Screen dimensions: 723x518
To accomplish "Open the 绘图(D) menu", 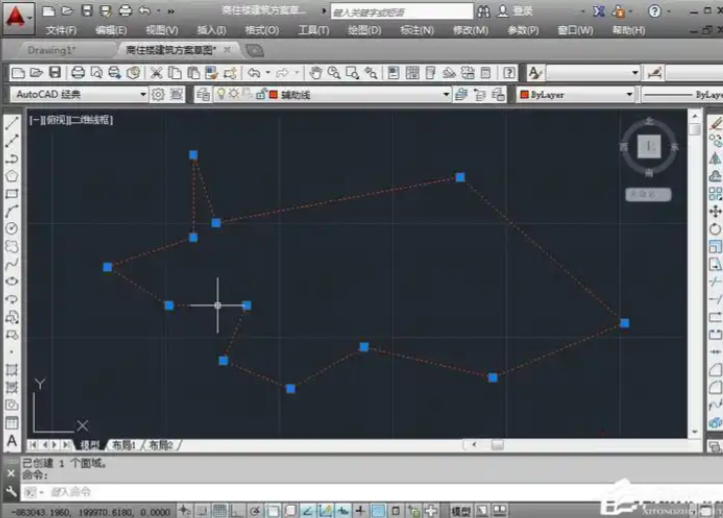I will (x=364, y=30).
